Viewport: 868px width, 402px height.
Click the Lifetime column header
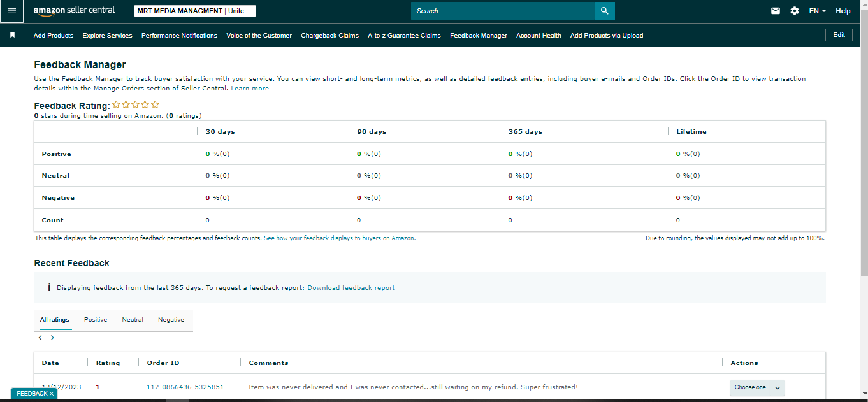tap(691, 132)
